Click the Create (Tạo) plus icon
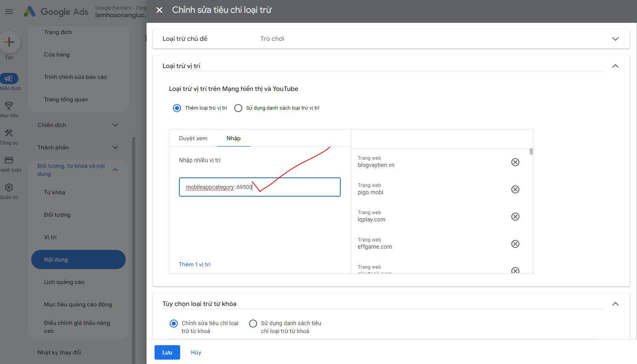637x364 pixels. (x=9, y=42)
